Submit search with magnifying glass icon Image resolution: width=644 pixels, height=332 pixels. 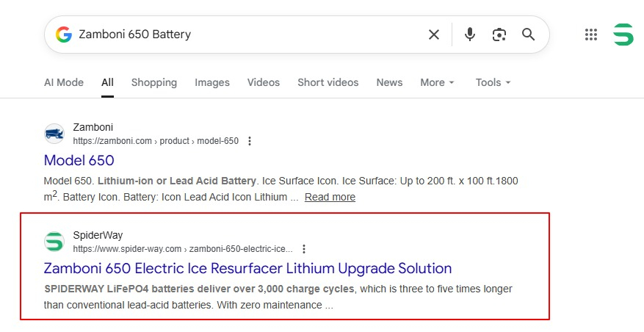click(528, 35)
